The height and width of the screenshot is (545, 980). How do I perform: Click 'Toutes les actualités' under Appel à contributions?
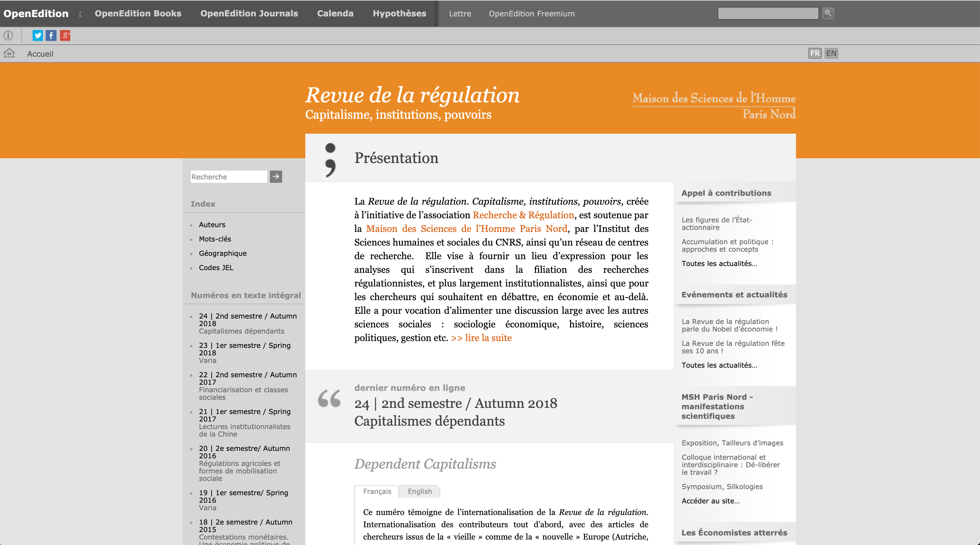719,264
